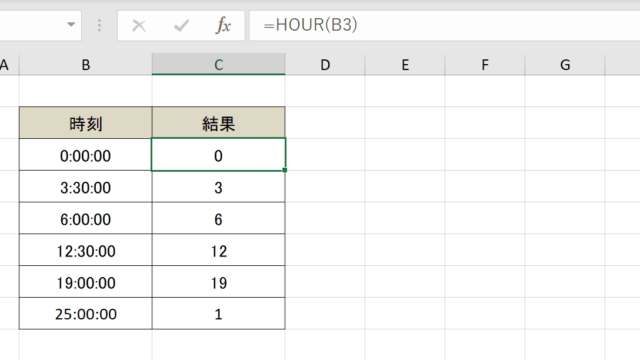Screen dimensions: 640x360
Task: Select column E header
Action: (x=405, y=64)
